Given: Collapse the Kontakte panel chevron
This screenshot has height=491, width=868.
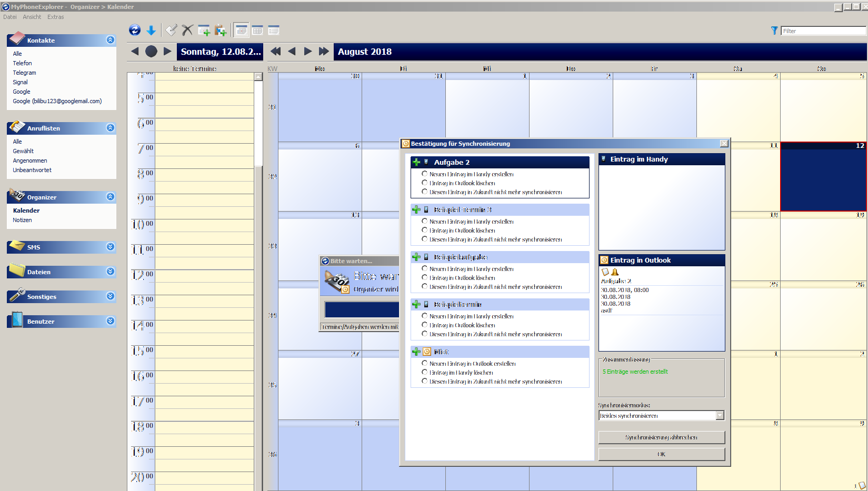Looking at the screenshot, I should [110, 40].
